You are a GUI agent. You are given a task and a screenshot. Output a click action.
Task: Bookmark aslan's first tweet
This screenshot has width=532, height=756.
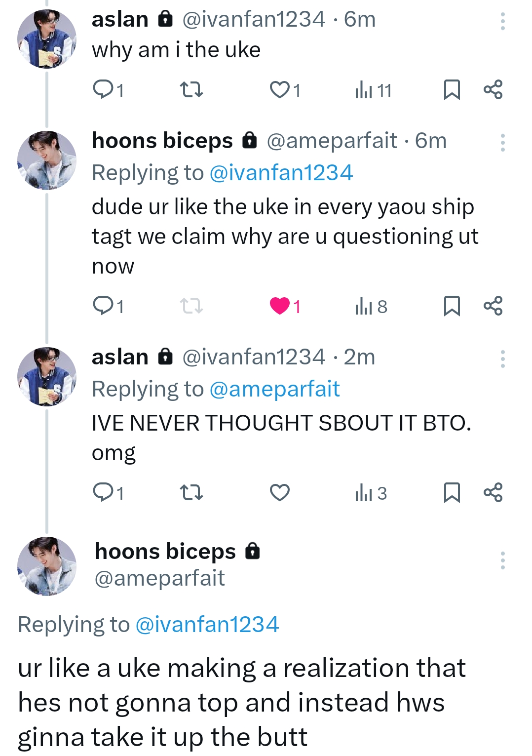point(452,89)
